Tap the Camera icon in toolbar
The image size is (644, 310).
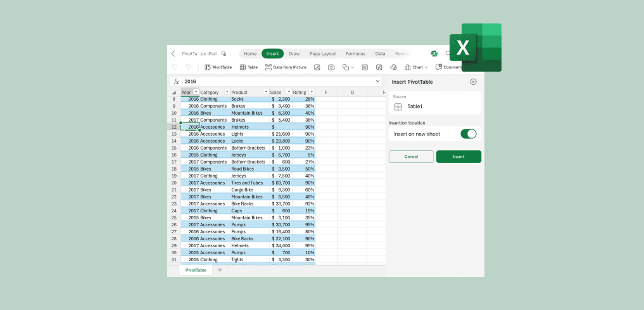coord(331,67)
